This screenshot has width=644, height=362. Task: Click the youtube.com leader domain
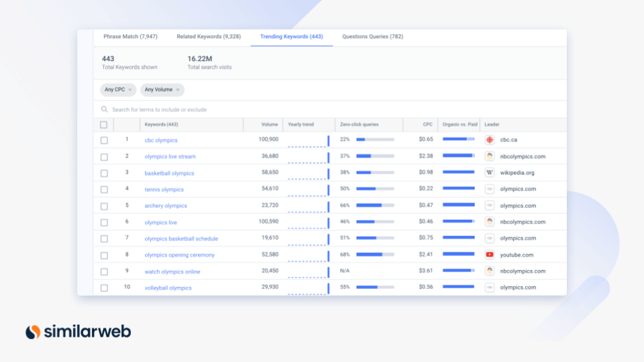pos(517,255)
